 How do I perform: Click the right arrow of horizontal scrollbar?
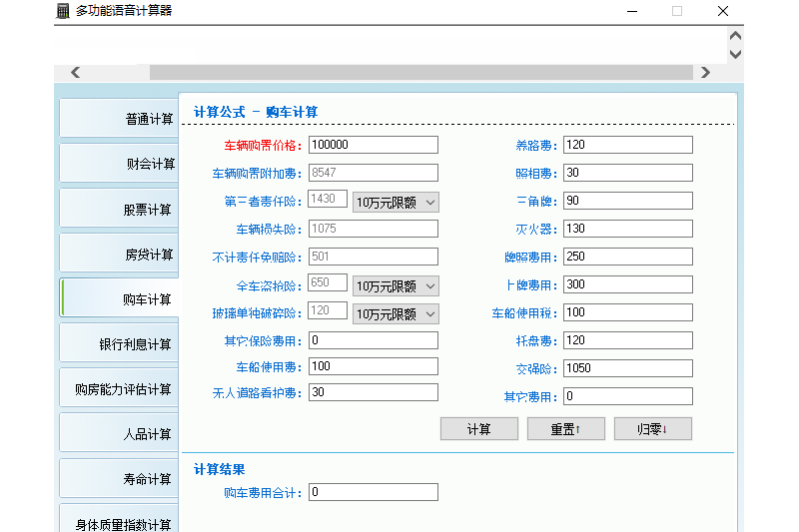(x=705, y=72)
